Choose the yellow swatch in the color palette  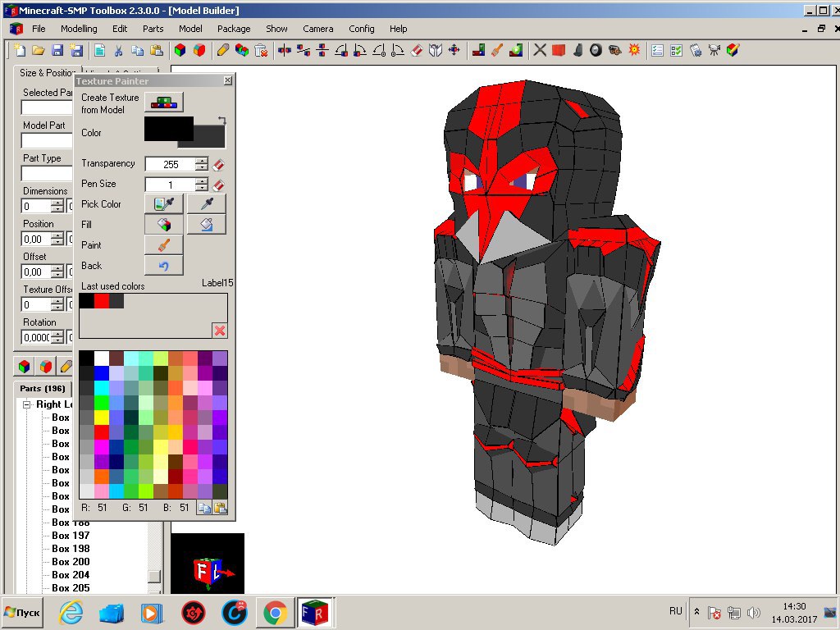[101, 418]
